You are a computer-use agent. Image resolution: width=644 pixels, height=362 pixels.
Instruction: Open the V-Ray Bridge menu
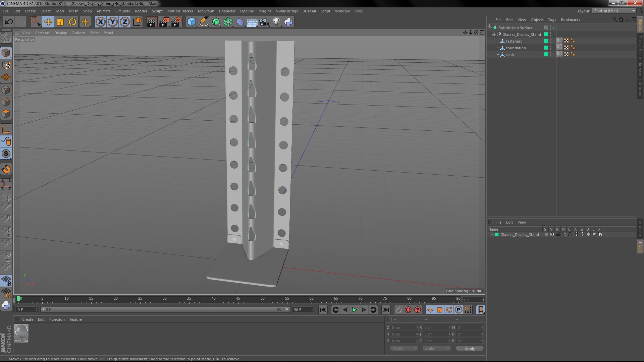tap(287, 11)
